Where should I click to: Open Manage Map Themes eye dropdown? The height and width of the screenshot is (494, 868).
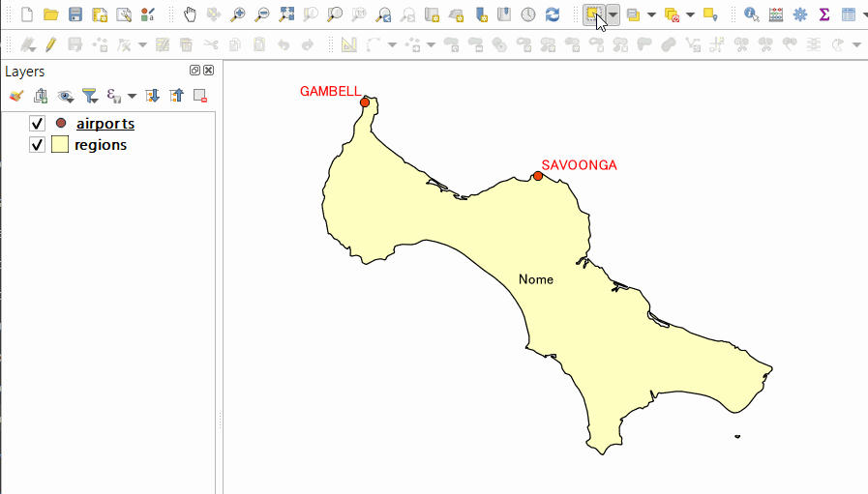[66, 97]
